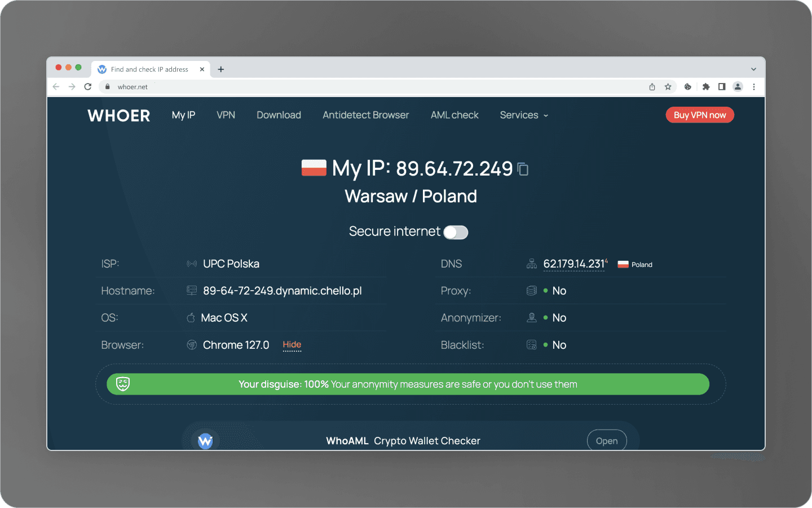Click the Proxy server icon
812x508 pixels.
coord(532,291)
